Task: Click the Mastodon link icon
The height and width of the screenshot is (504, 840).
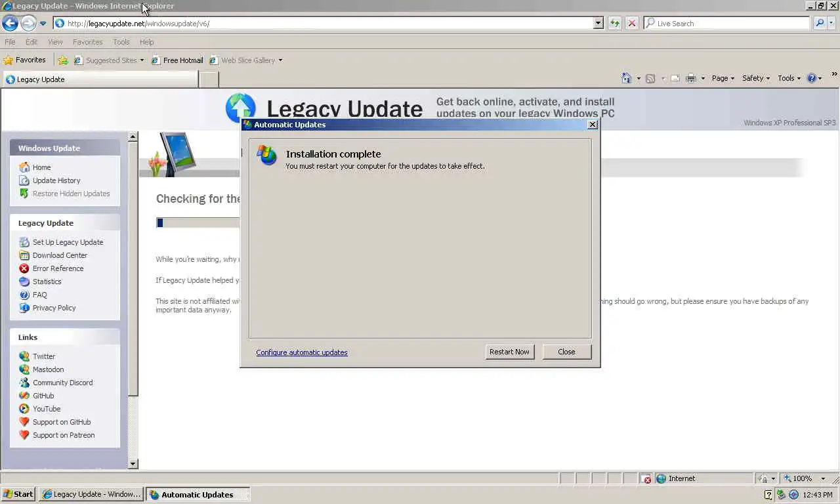Action: click(24, 369)
